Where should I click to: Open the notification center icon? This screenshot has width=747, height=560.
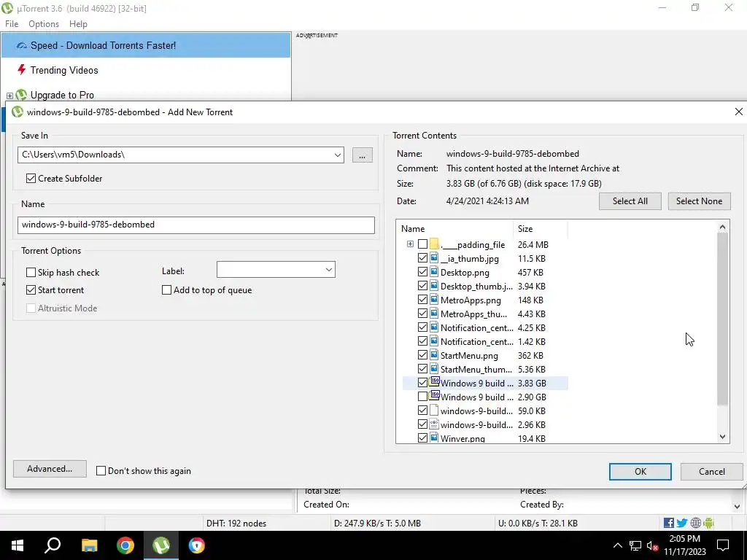coord(723,545)
